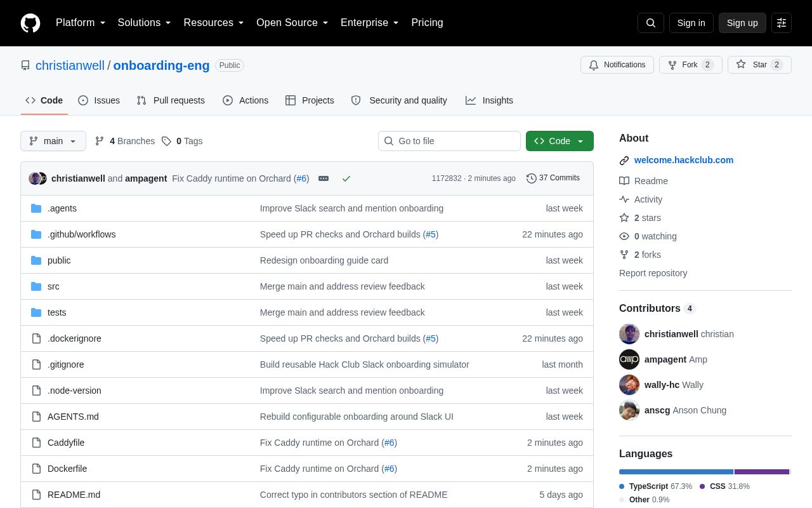Open the Platform dropdown menu
This screenshot has height=508, width=812.
[x=81, y=23]
